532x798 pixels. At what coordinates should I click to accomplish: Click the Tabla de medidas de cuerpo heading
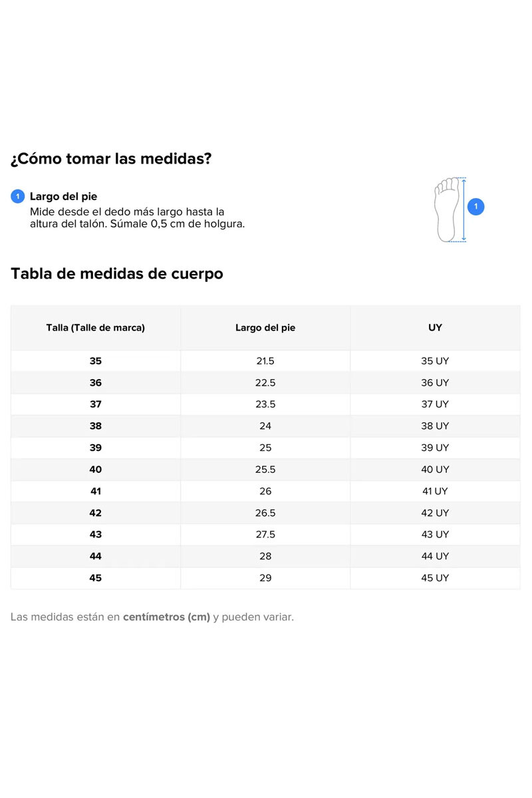[117, 273]
